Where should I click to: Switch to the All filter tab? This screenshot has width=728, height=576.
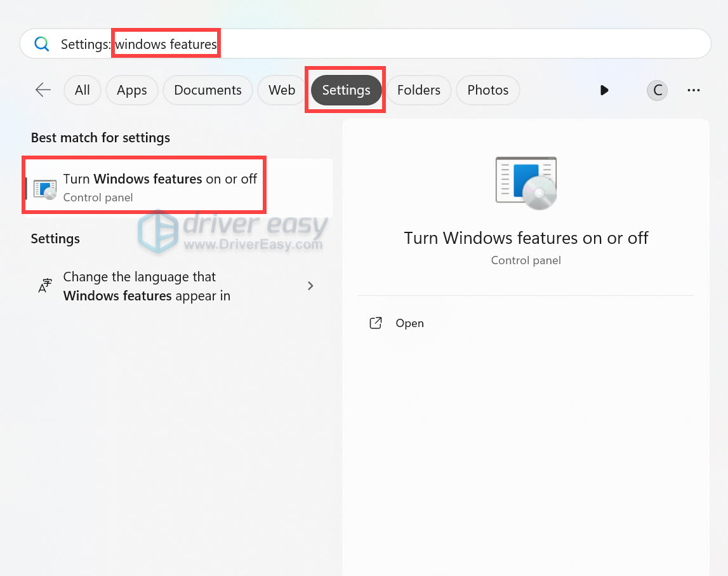tap(82, 90)
